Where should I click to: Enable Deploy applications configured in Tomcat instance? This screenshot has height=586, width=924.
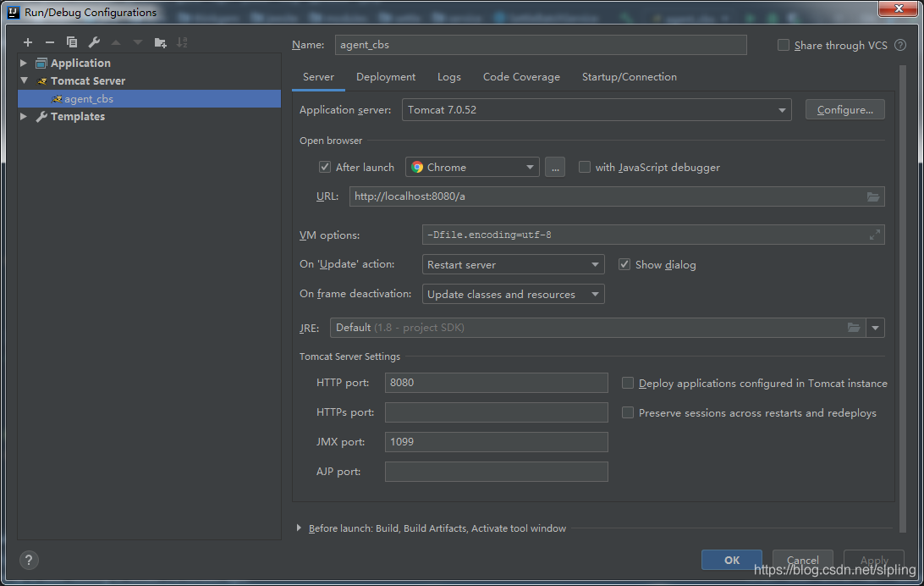[628, 384]
